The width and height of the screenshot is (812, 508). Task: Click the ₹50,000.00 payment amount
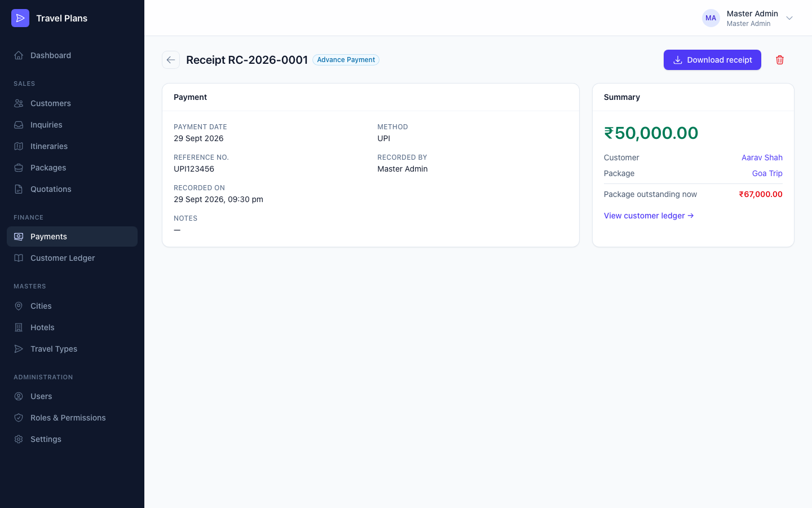click(x=651, y=133)
